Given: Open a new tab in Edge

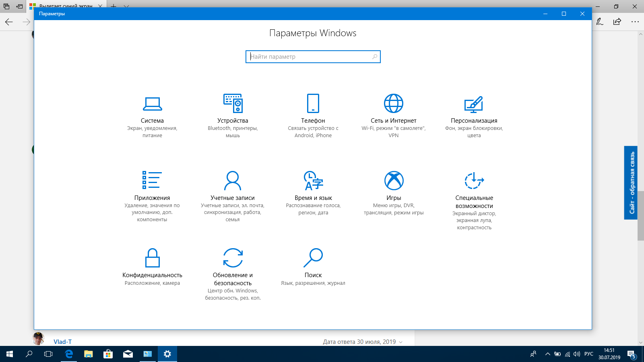Looking at the screenshot, I should (114, 6).
